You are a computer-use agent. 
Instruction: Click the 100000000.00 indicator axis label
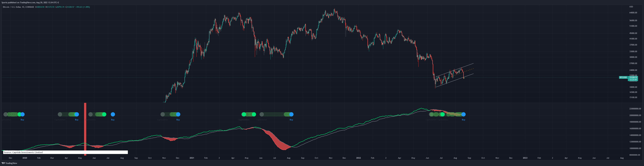(635, 148)
